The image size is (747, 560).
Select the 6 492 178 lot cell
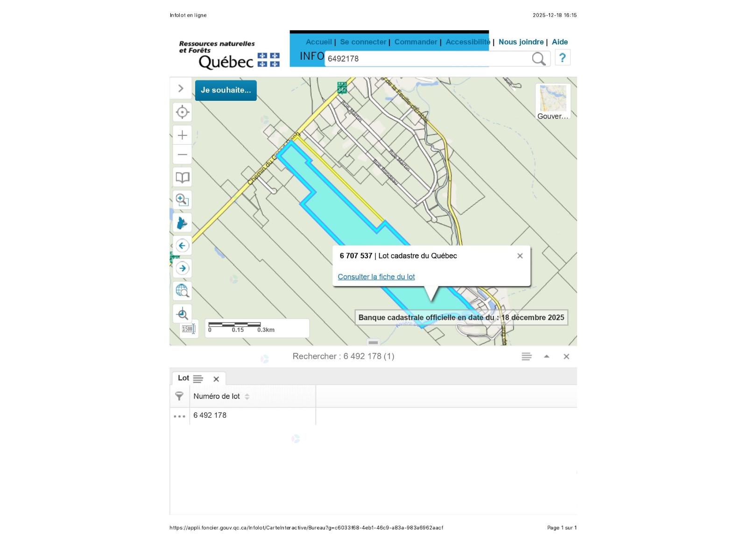click(x=253, y=415)
